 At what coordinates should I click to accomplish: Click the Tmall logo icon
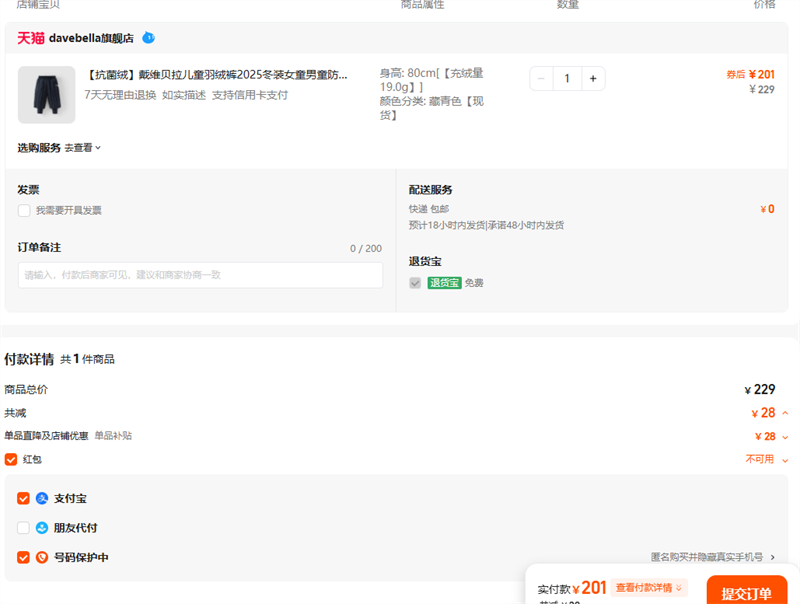click(x=30, y=38)
